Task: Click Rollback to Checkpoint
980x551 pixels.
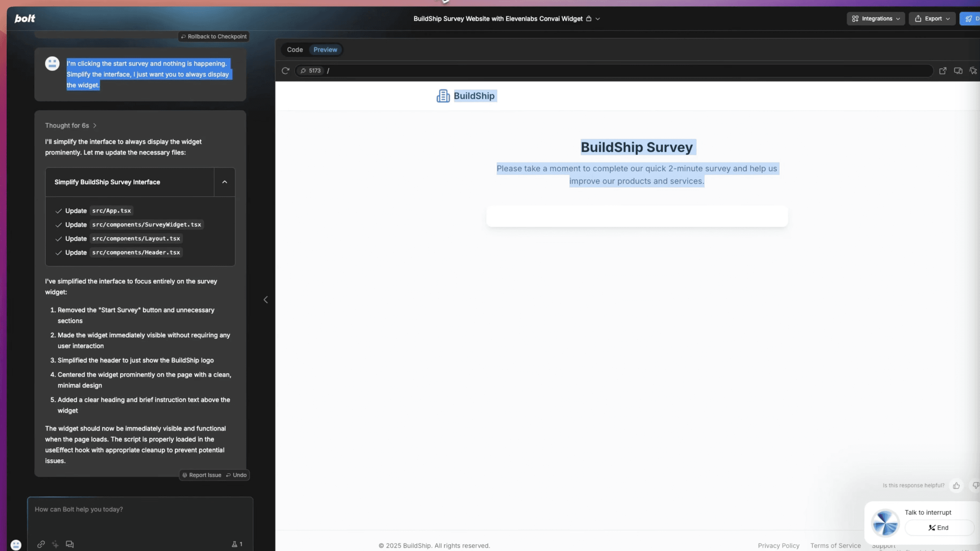Action: 214,36
